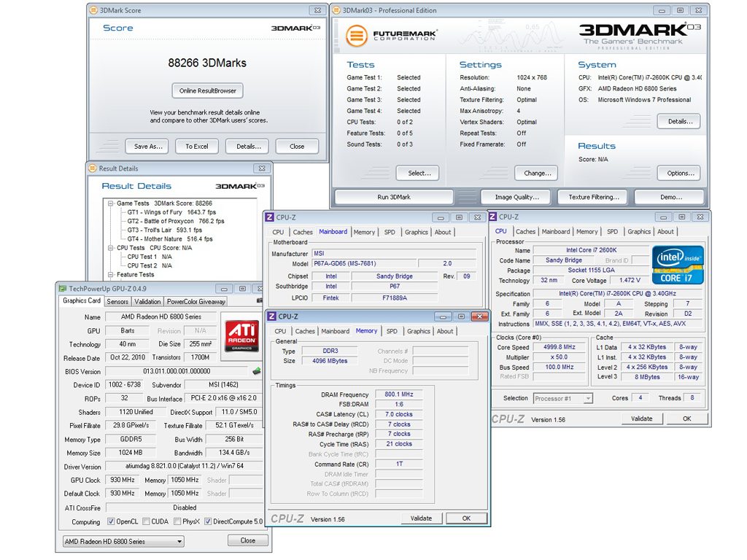The height and width of the screenshot is (560, 747).
Task: Click Details... in the 3DMark Score window
Action: (249, 146)
